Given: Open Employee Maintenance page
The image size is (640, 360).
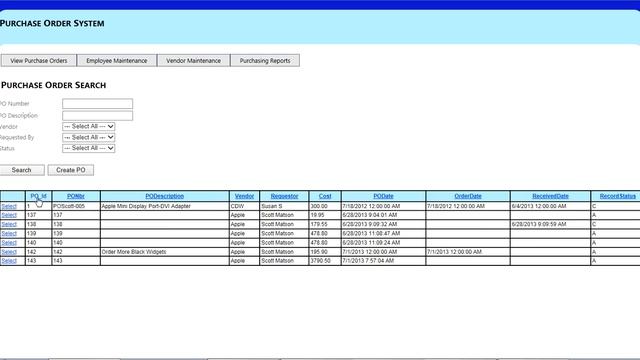Looking at the screenshot, I should point(117,60).
